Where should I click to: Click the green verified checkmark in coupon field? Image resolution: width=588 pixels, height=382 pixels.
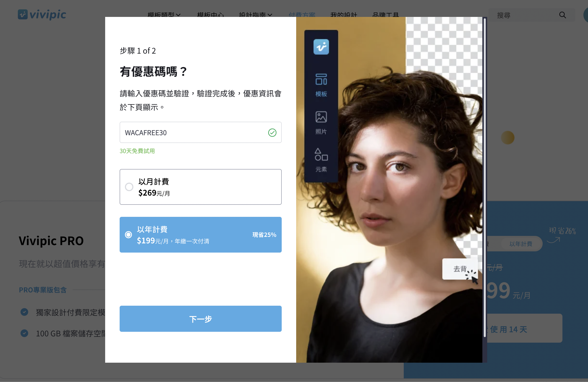coord(272,133)
